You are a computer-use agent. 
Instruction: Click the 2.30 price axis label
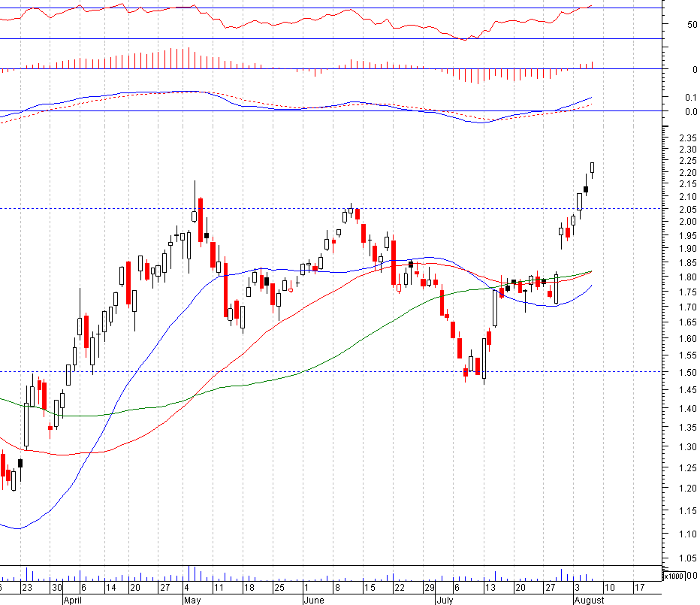[x=687, y=150]
